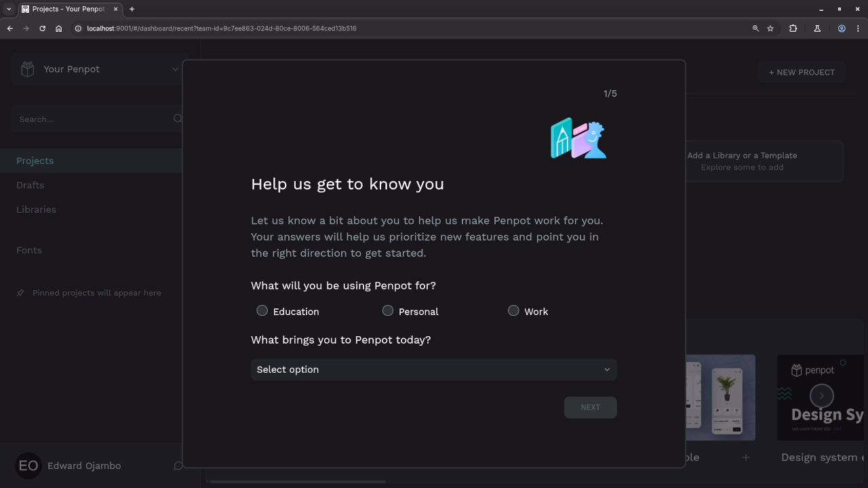Select the Personal radio button
The image size is (868, 488).
click(388, 310)
